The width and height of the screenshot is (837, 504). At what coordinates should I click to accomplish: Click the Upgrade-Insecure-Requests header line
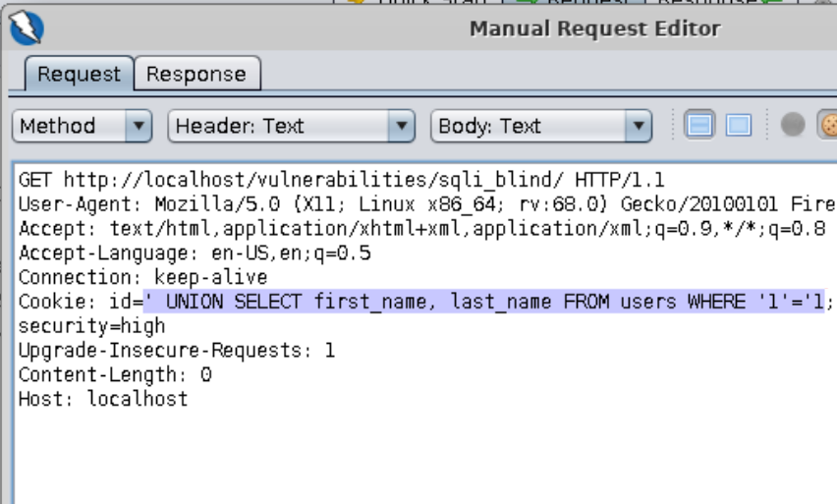point(177,351)
